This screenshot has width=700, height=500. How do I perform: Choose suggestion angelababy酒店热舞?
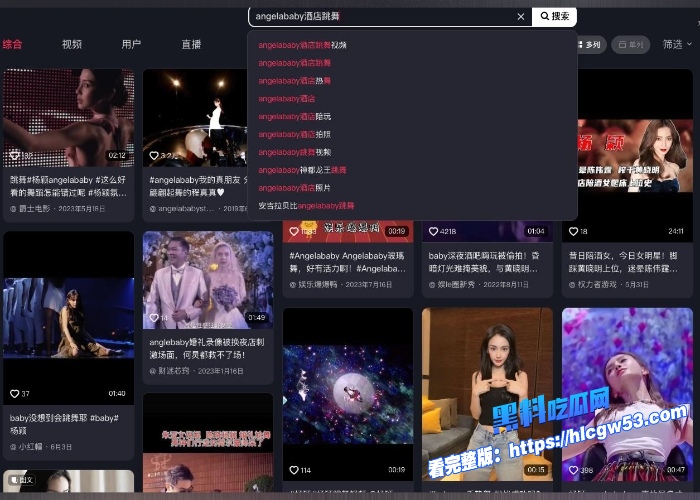point(294,81)
